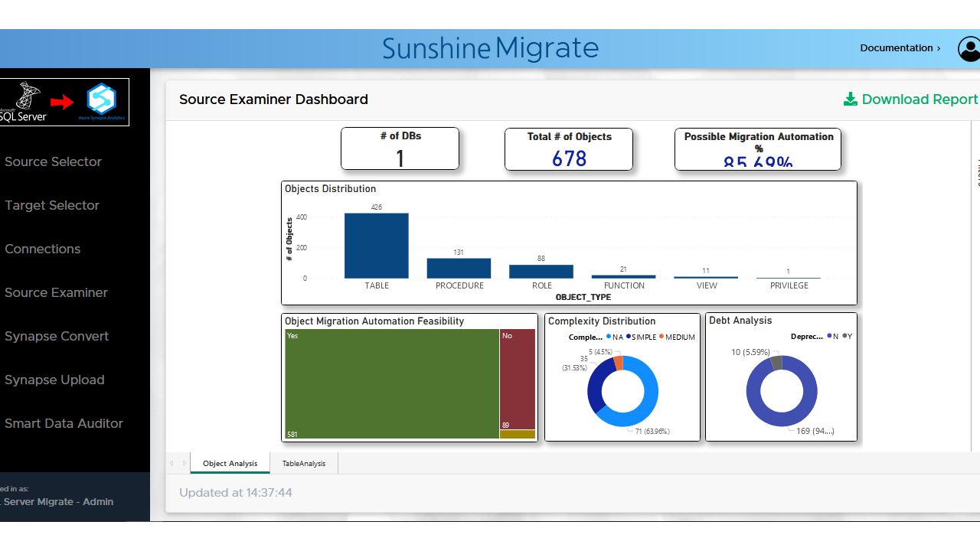Click the '71 (63.96%)' donut label

coord(652,432)
